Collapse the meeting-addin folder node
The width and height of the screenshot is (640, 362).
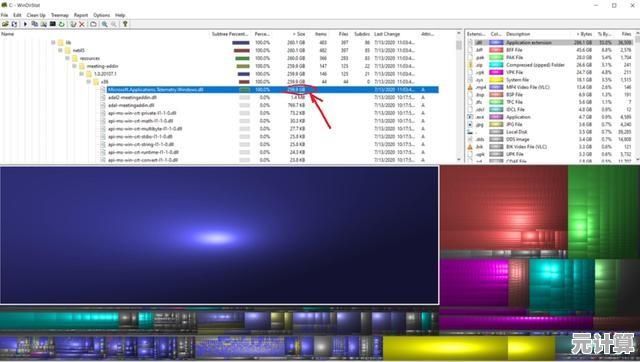[x=75, y=66]
